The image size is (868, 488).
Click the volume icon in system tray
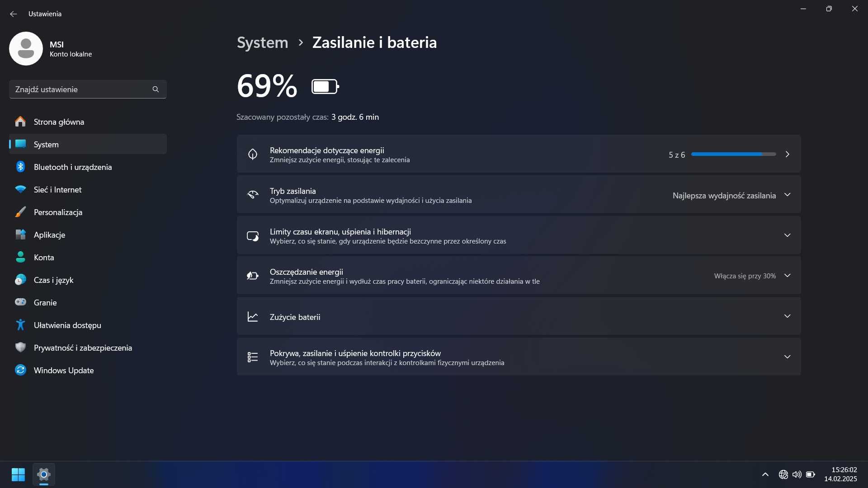click(x=797, y=474)
